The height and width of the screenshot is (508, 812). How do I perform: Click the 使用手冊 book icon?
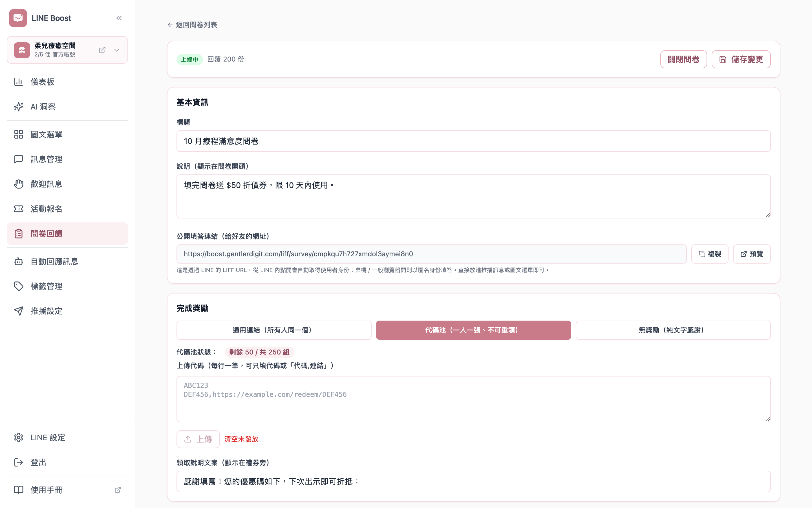[x=18, y=490]
